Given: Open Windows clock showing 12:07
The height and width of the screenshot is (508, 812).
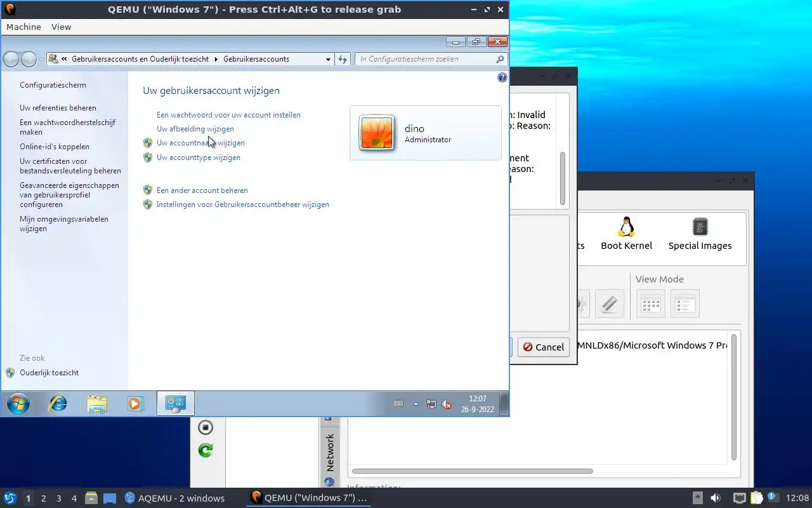Looking at the screenshot, I should pos(477,404).
